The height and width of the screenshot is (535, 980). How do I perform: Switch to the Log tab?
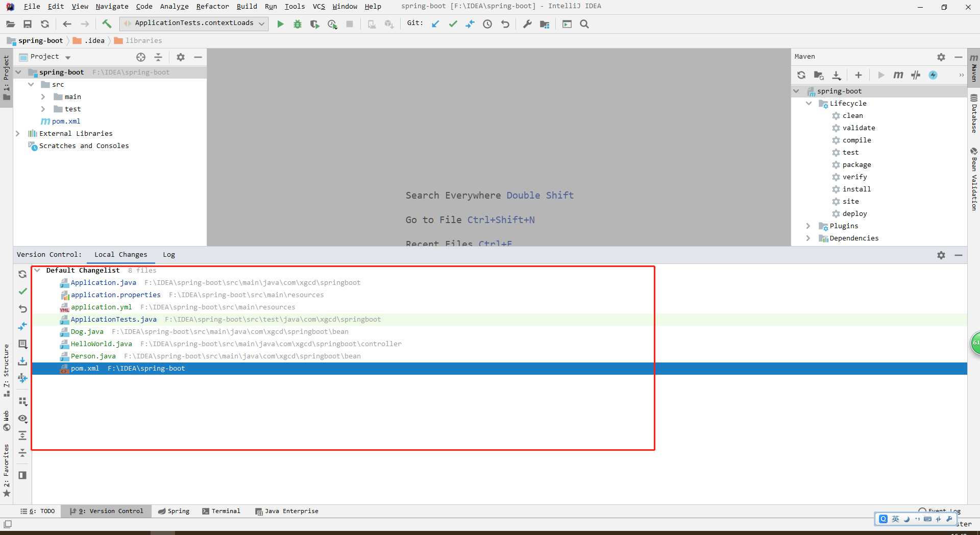(x=169, y=254)
